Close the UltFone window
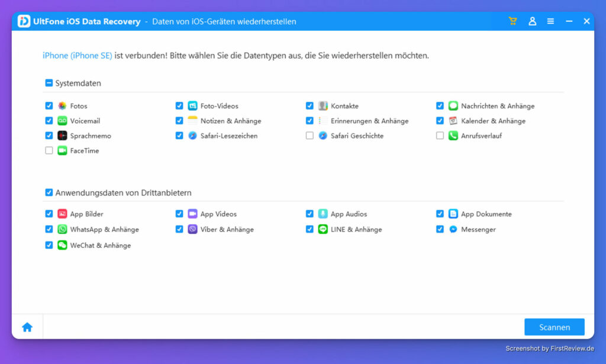Image resolution: width=606 pixels, height=364 pixels. 586,21
